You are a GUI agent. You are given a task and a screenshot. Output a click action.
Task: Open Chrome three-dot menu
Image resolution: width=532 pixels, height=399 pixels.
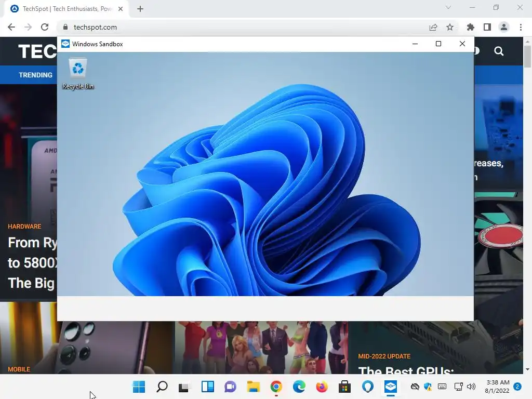click(x=521, y=27)
